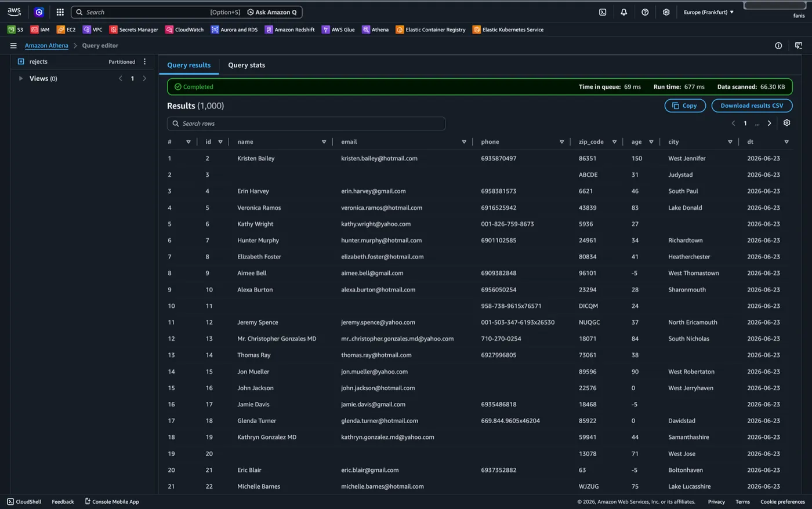This screenshot has height=509, width=812.
Task: Go to next results page
Action: pos(770,123)
